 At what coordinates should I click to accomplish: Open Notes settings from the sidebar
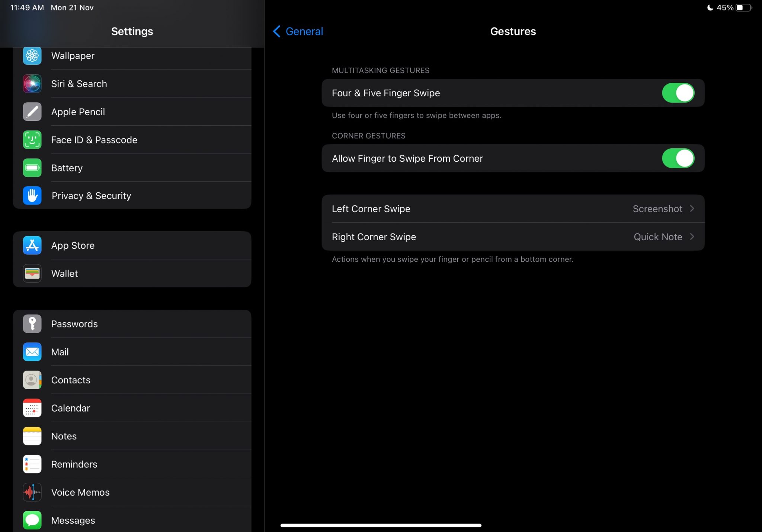64,436
